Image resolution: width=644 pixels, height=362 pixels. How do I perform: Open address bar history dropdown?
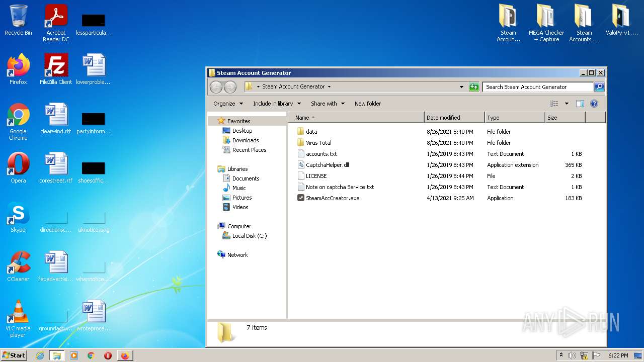pyautogui.click(x=461, y=87)
